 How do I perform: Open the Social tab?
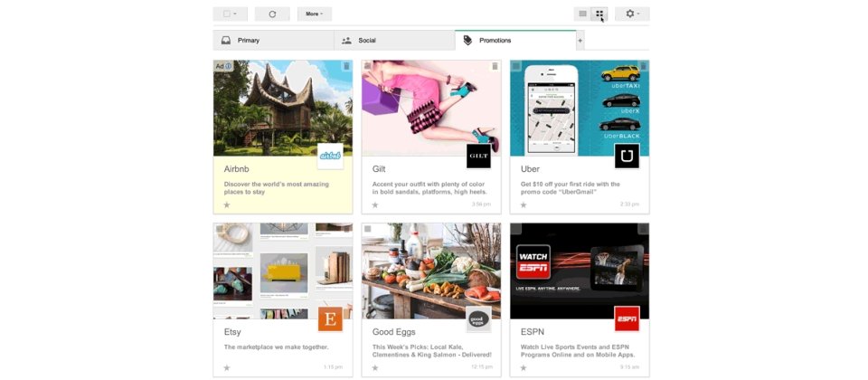[x=394, y=41]
